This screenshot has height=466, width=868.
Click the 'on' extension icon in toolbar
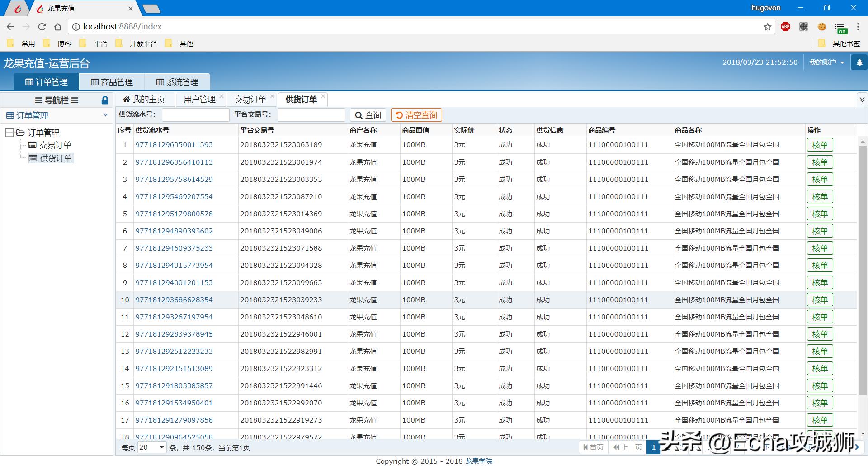(x=841, y=28)
